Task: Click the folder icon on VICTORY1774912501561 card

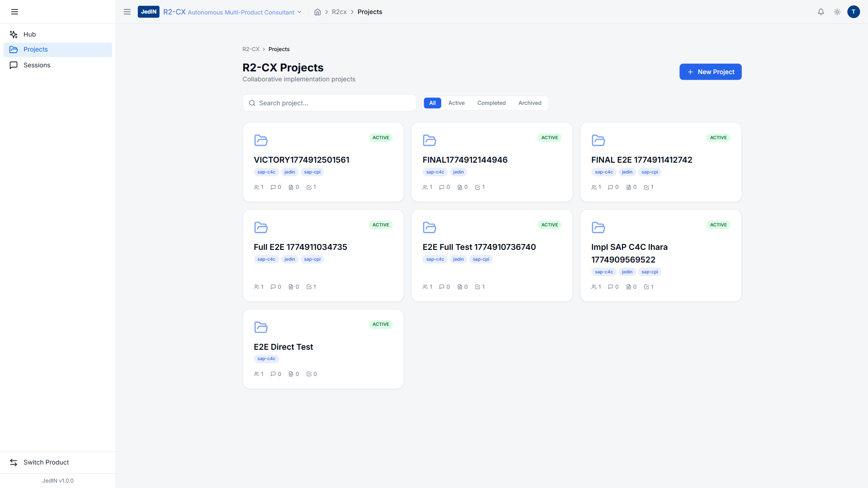Action: 261,140
